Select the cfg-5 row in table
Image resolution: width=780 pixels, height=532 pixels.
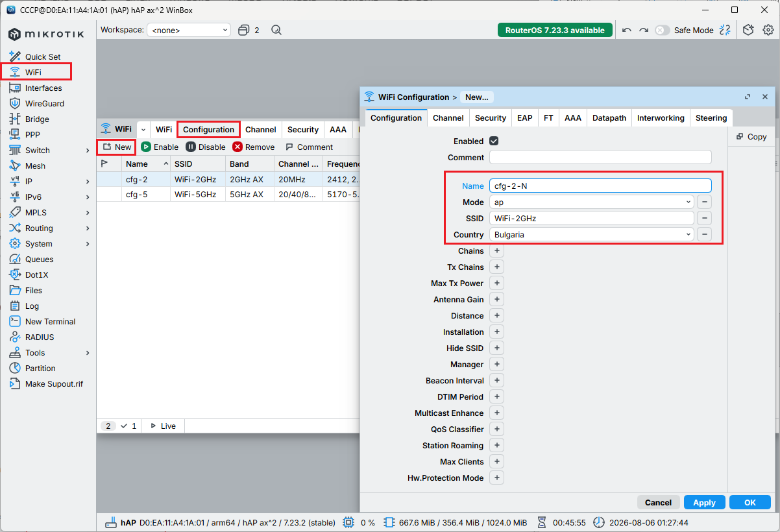tap(227, 194)
